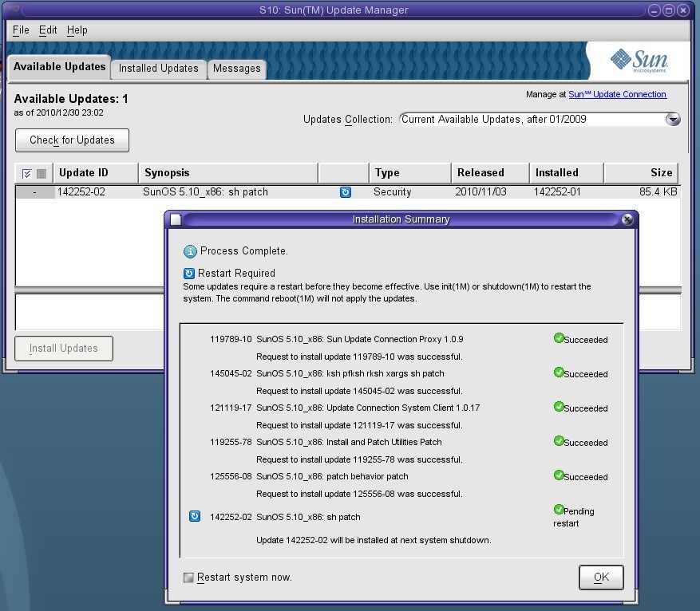
Task: Click the Process Complete info icon
Action: pos(190,251)
